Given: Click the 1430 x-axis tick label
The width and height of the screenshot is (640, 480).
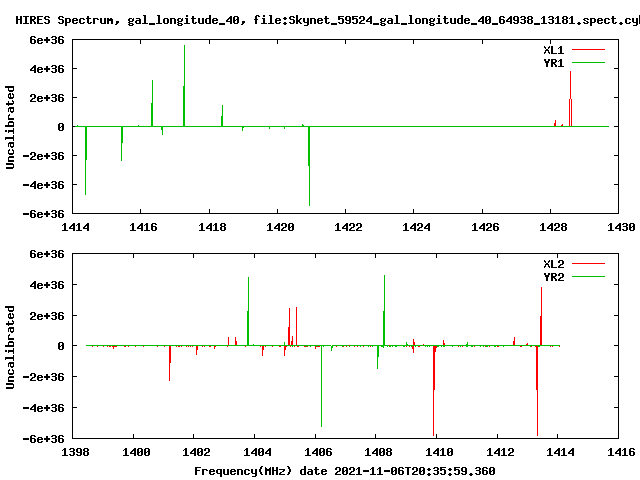Looking at the screenshot, I should pyautogui.click(x=621, y=227).
